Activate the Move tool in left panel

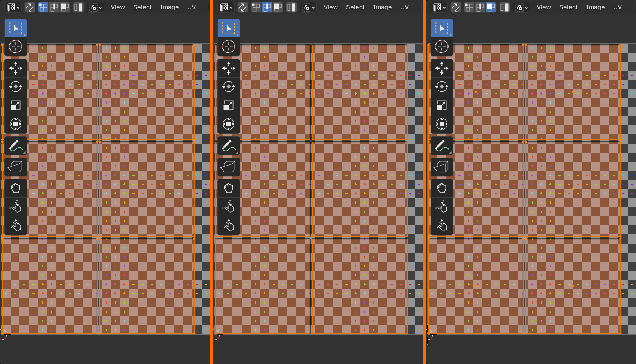pyautogui.click(x=16, y=68)
